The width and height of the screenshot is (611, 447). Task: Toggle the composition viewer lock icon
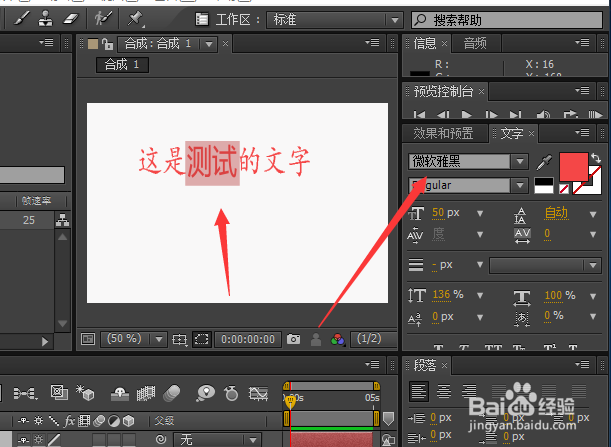(108, 44)
